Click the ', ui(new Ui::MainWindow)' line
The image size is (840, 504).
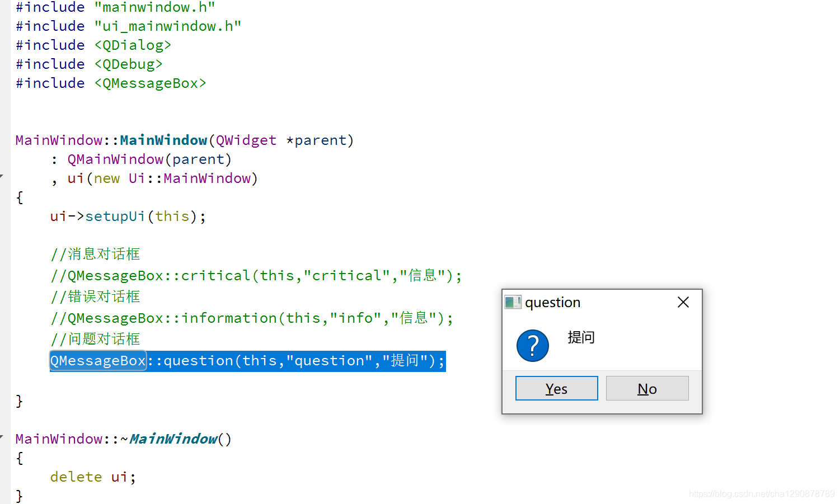tap(154, 178)
